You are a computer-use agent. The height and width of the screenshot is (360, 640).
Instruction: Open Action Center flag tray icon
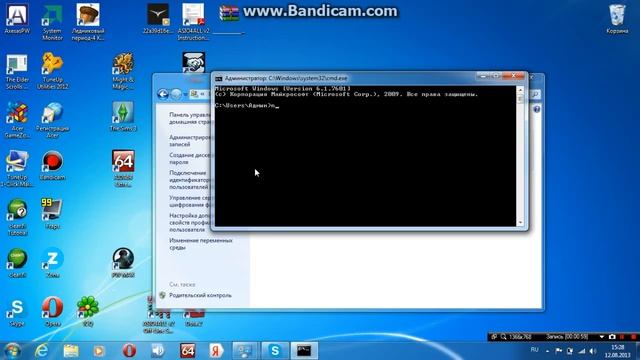[559, 351]
